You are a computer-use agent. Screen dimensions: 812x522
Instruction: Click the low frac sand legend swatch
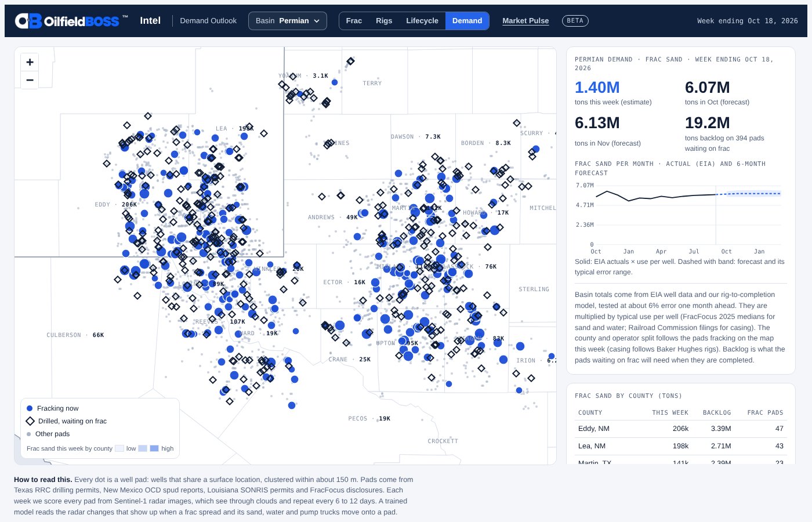pos(119,448)
